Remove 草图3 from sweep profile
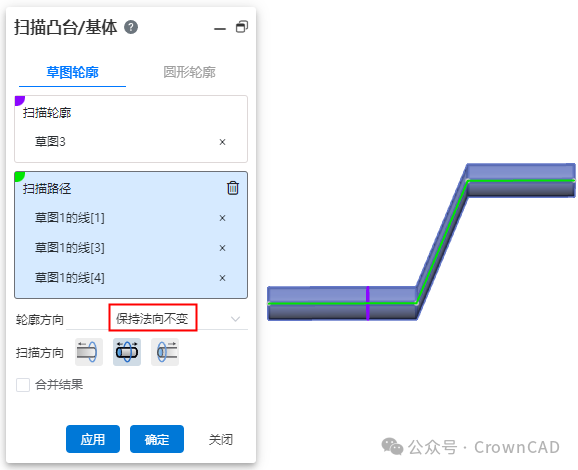Screen dimensions: 578x470 tap(222, 142)
